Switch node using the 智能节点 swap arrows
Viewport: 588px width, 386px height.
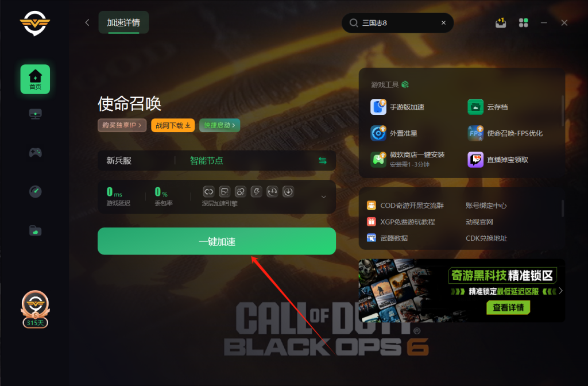[323, 161]
